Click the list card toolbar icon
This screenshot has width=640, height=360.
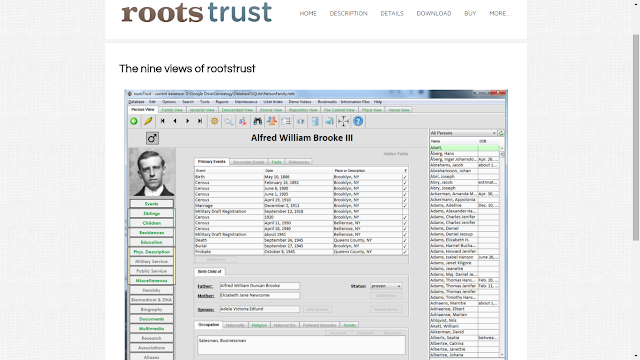(286, 121)
